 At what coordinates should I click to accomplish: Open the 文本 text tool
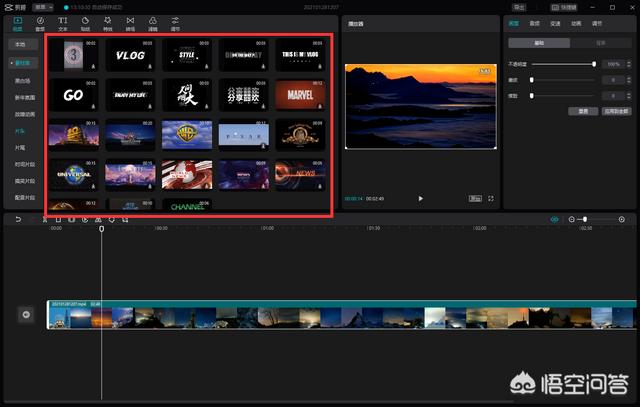pyautogui.click(x=63, y=23)
